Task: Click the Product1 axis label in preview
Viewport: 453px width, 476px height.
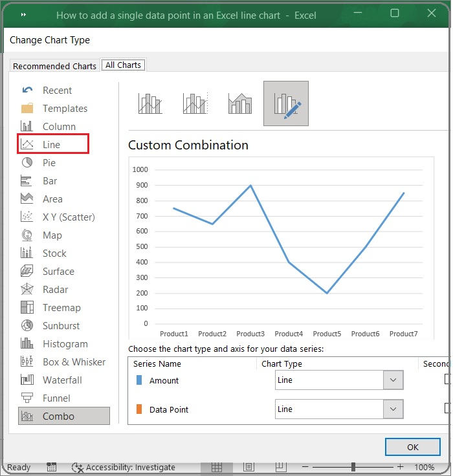Action: point(174,334)
